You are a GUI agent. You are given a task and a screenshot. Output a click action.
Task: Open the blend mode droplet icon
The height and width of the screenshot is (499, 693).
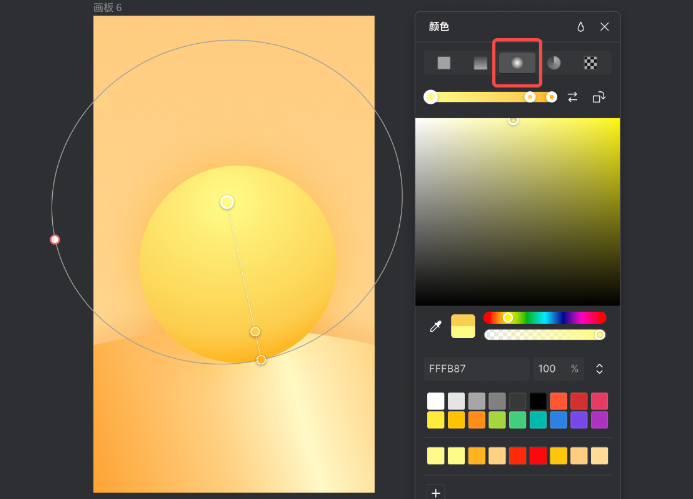(x=581, y=27)
